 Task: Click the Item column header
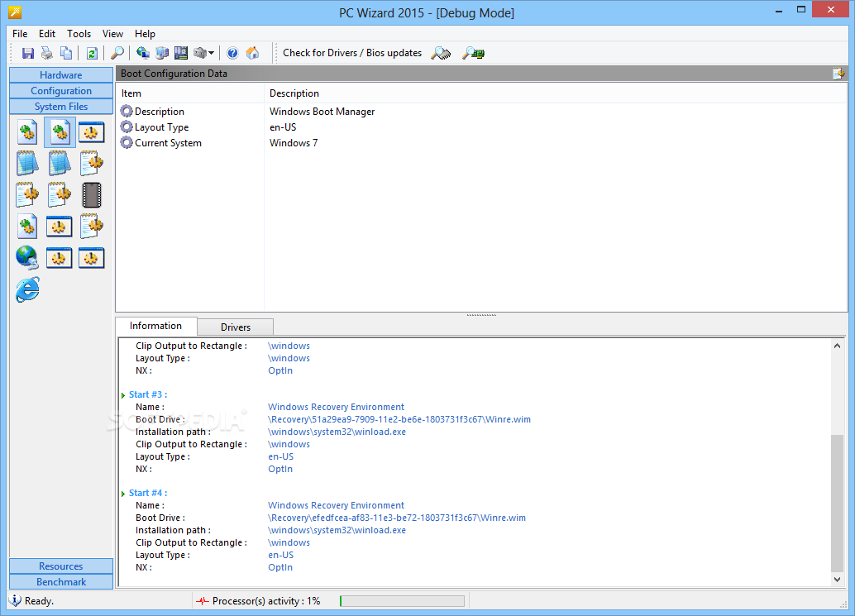(x=190, y=93)
